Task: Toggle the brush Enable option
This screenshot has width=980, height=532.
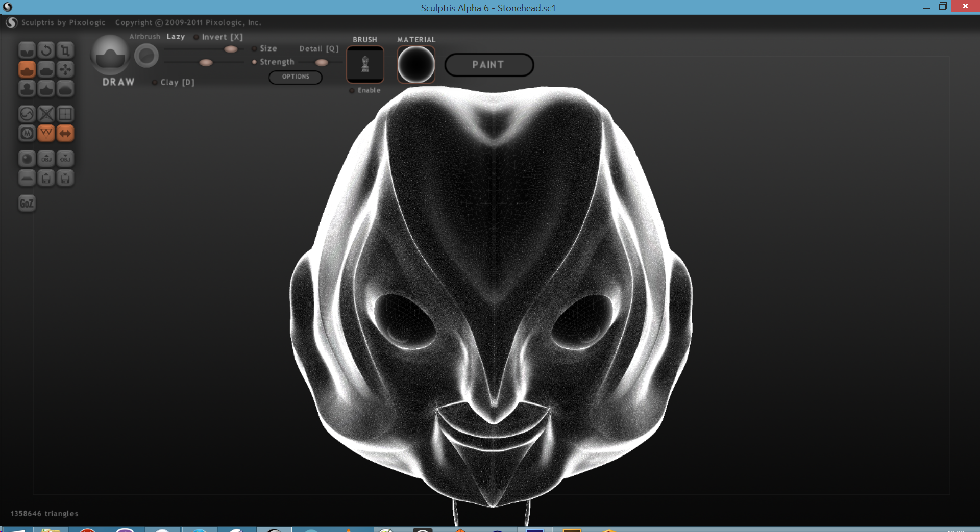Action: pos(352,91)
